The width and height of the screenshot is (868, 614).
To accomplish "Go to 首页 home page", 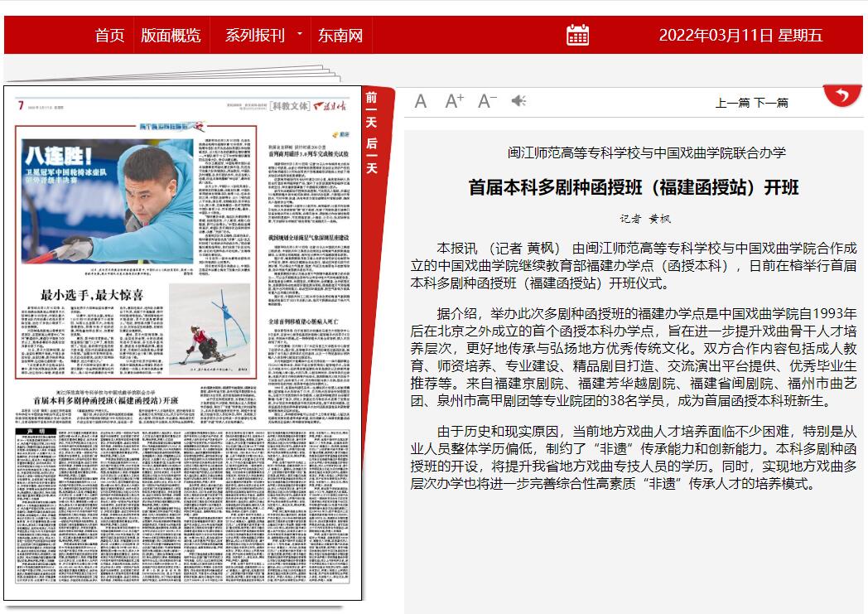I will (x=109, y=36).
